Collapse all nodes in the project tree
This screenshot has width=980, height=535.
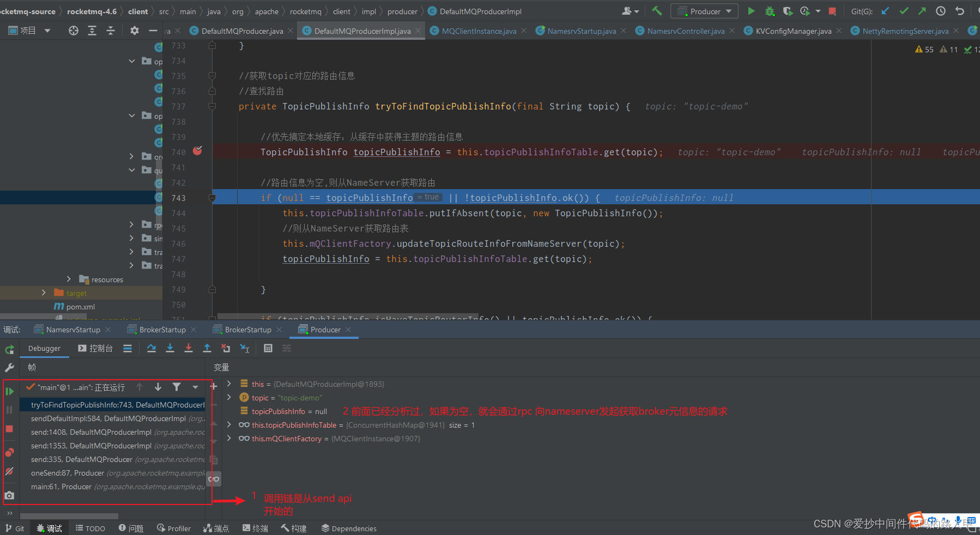tap(111, 31)
